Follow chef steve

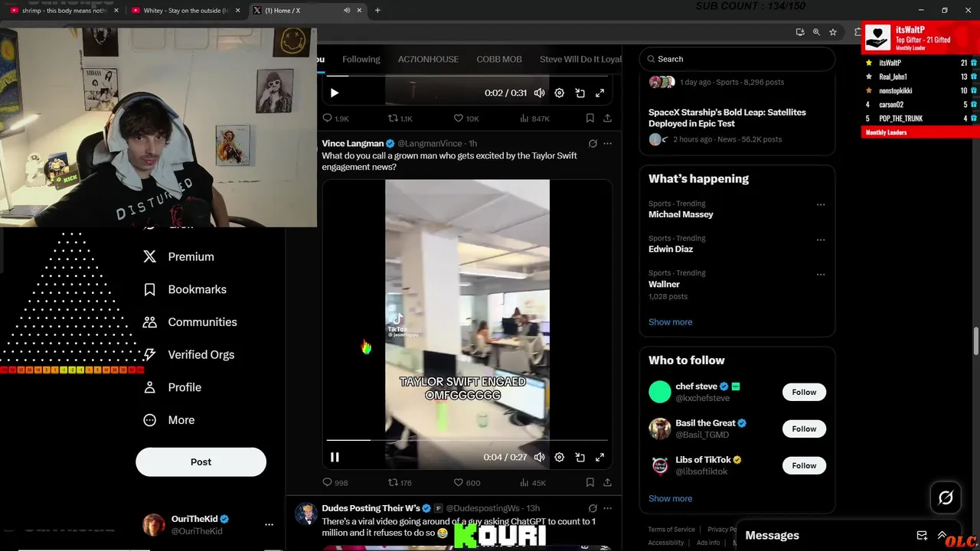coord(804,392)
